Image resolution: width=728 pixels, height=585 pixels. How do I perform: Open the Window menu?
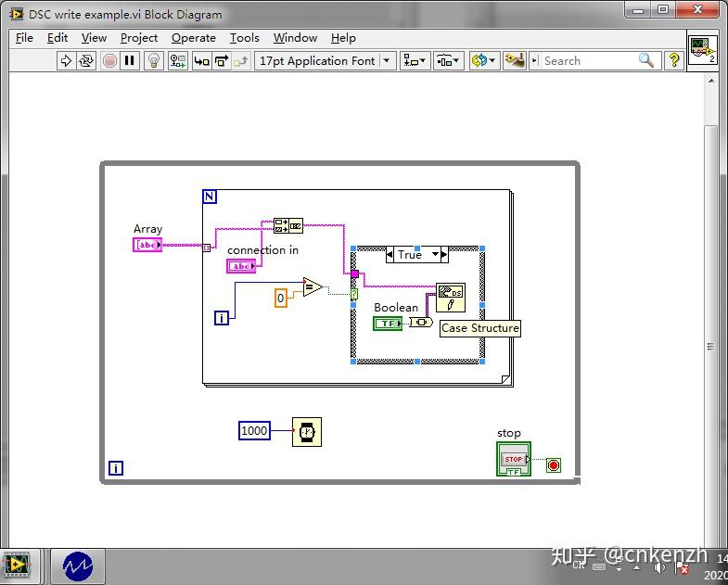coord(295,38)
